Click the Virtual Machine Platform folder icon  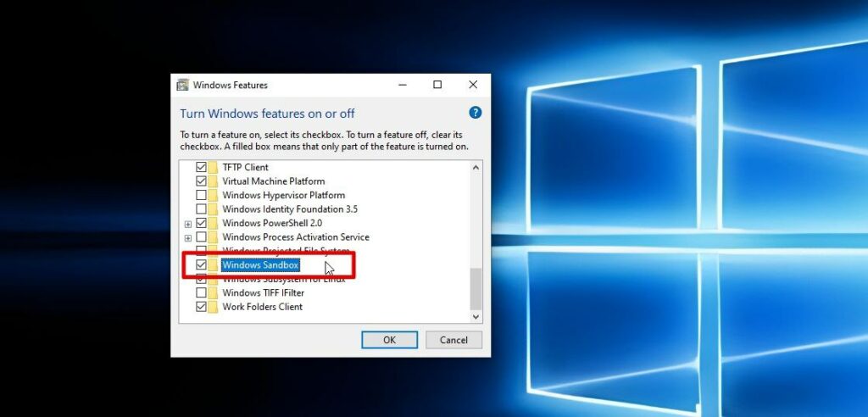(213, 181)
